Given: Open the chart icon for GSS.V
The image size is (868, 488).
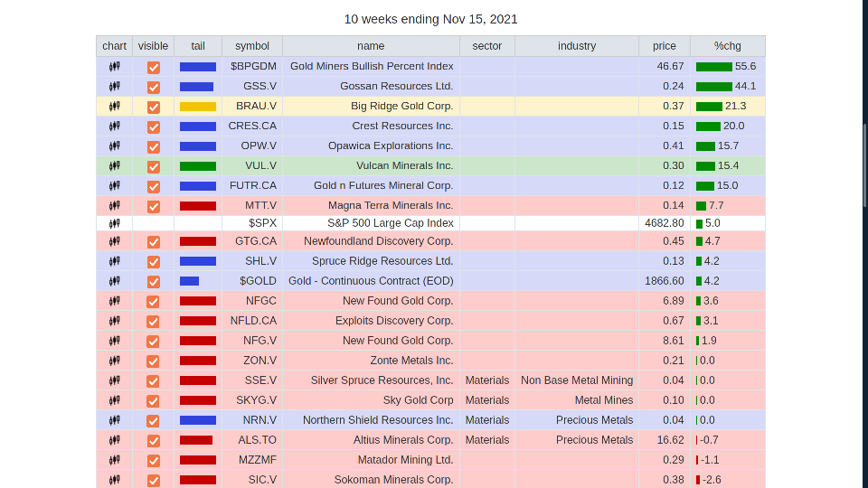Looking at the screenshot, I should 114,86.
